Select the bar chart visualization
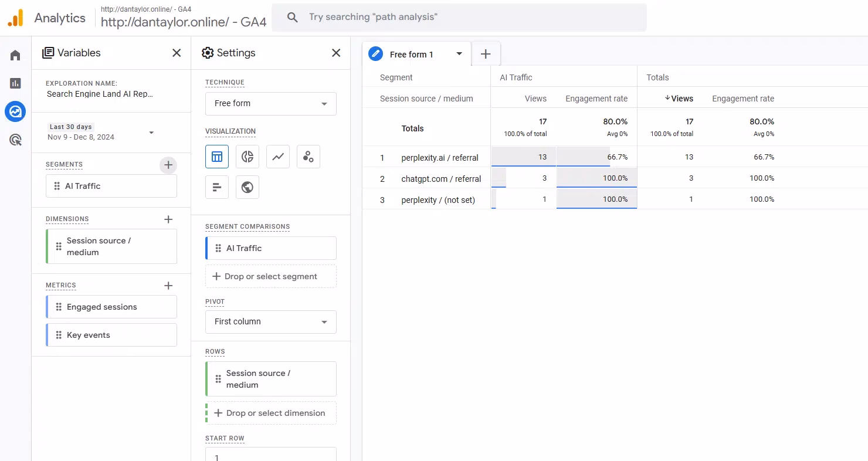The image size is (868, 461). pyautogui.click(x=217, y=187)
